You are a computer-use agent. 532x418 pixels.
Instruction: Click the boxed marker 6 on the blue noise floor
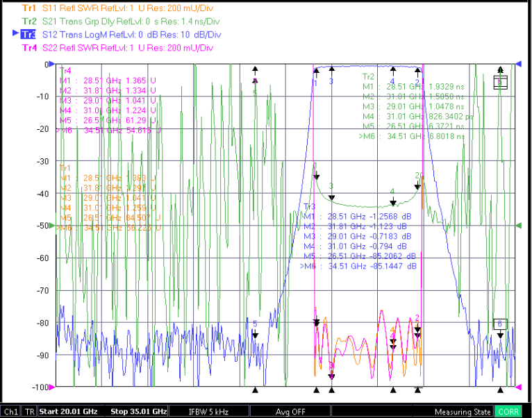point(500,324)
